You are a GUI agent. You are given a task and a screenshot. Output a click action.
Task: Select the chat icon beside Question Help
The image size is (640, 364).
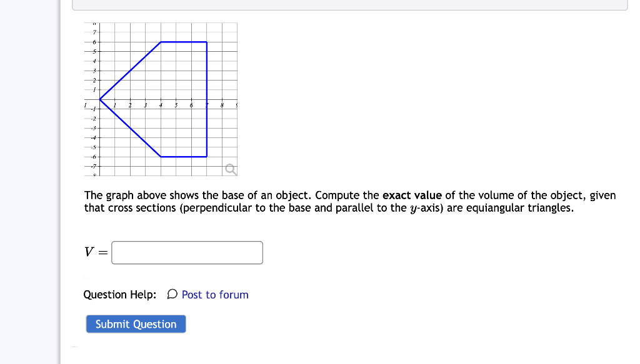coord(172,293)
